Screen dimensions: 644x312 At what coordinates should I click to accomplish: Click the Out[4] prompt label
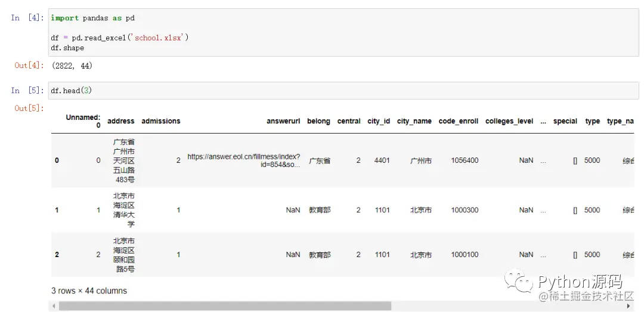29,66
